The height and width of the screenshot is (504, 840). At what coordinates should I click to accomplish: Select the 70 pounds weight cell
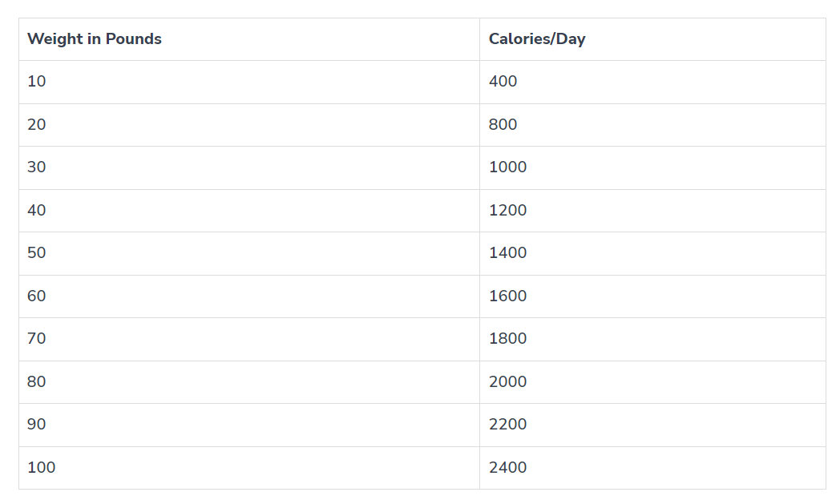point(37,339)
